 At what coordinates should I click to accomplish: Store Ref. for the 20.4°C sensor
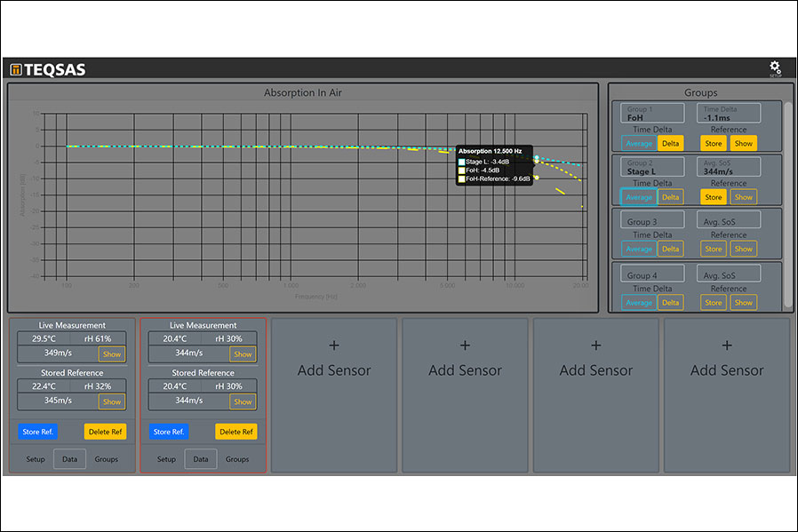click(169, 432)
